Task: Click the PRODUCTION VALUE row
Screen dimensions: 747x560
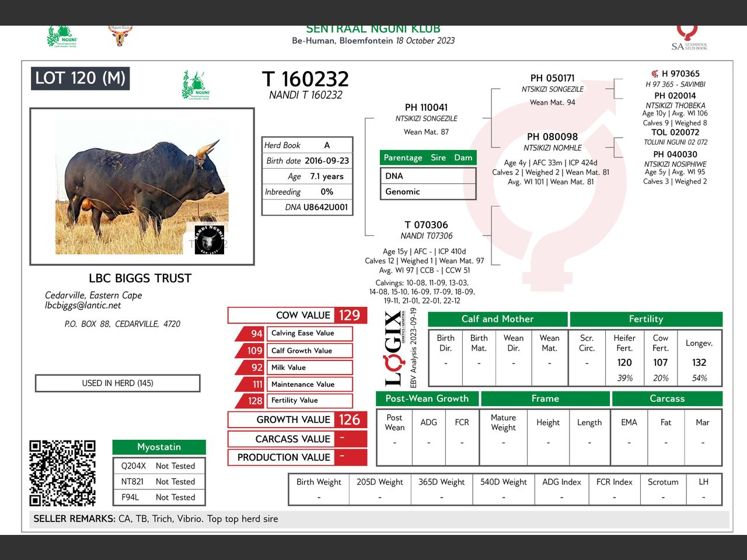Action: point(298,457)
